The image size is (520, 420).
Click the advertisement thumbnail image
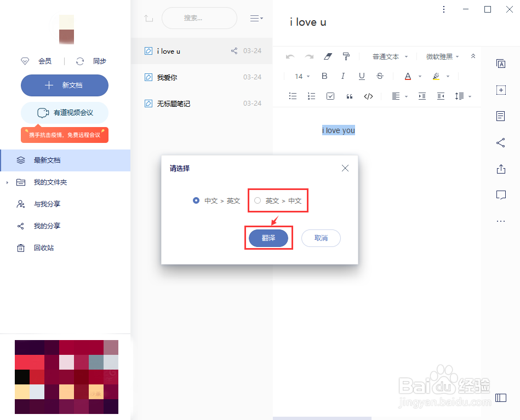click(66, 377)
